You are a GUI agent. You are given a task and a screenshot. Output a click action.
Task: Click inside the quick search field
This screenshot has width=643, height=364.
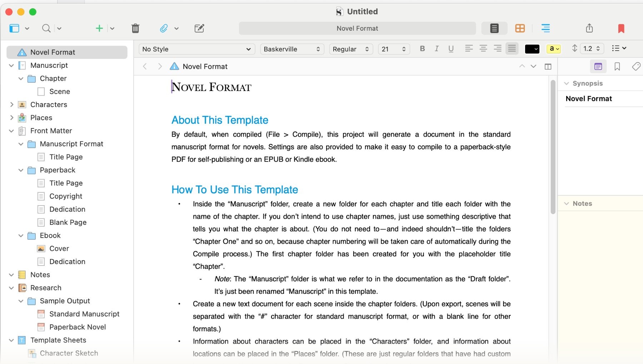point(46,28)
